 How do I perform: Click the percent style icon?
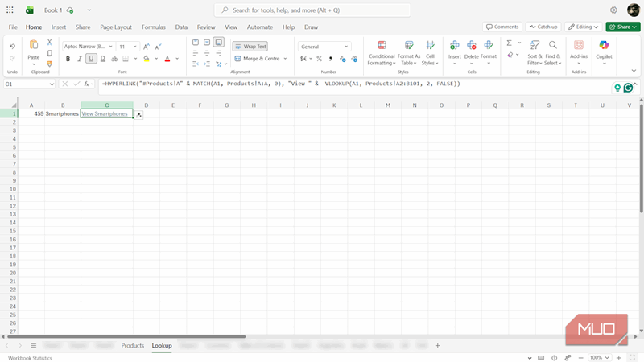pyautogui.click(x=319, y=59)
